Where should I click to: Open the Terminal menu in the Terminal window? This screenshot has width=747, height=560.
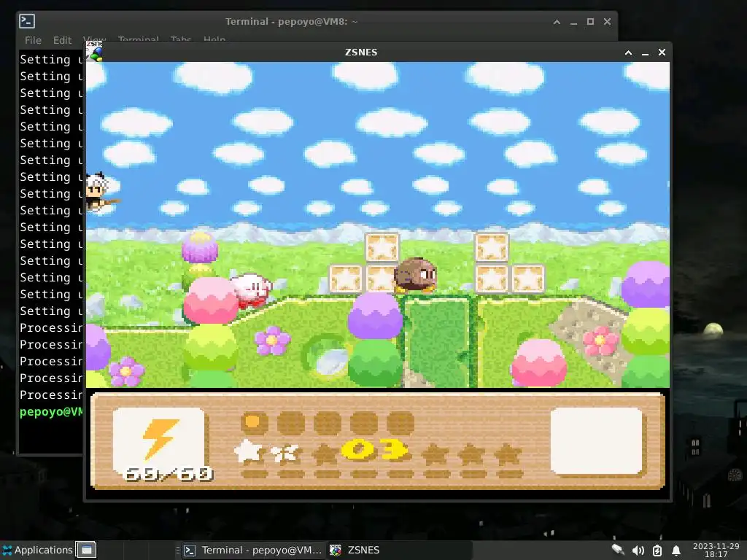[x=138, y=39]
